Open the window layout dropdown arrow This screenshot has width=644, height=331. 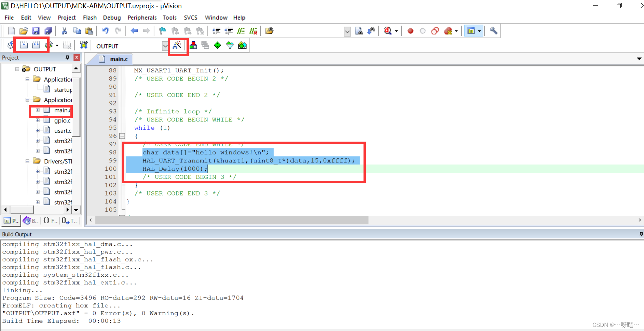click(x=479, y=31)
